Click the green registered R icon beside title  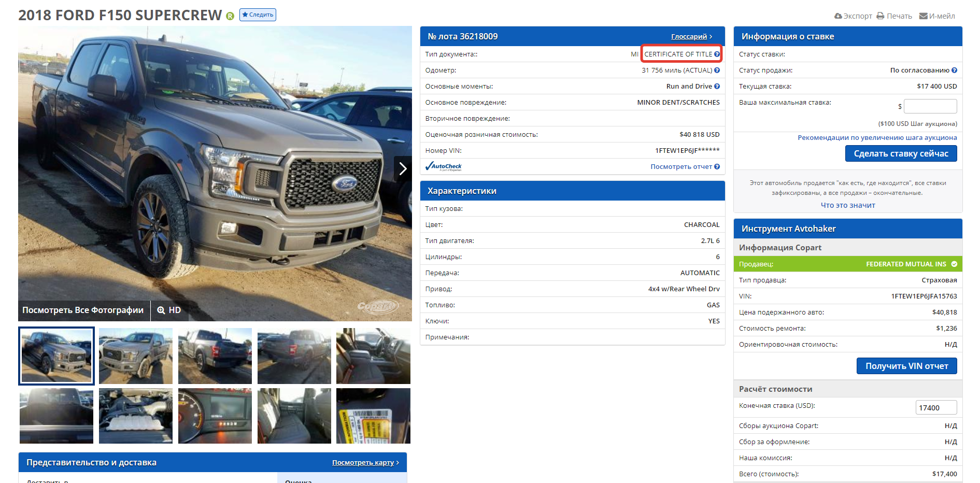230,16
